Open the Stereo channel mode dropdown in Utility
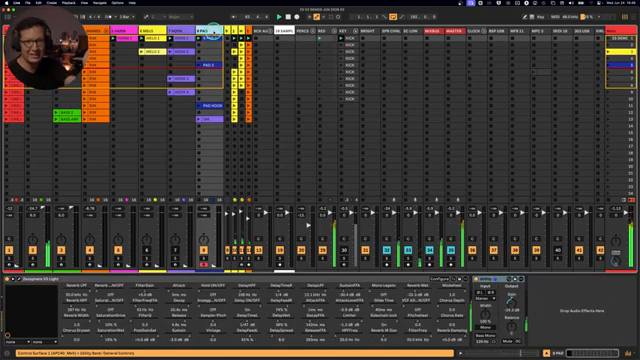 point(485,298)
